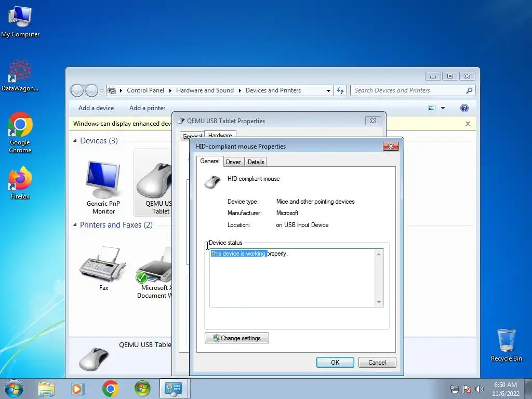Select the Control Panel taskbar button
Image resolution: width=532 pixels, height=399 pixels.
174,389
